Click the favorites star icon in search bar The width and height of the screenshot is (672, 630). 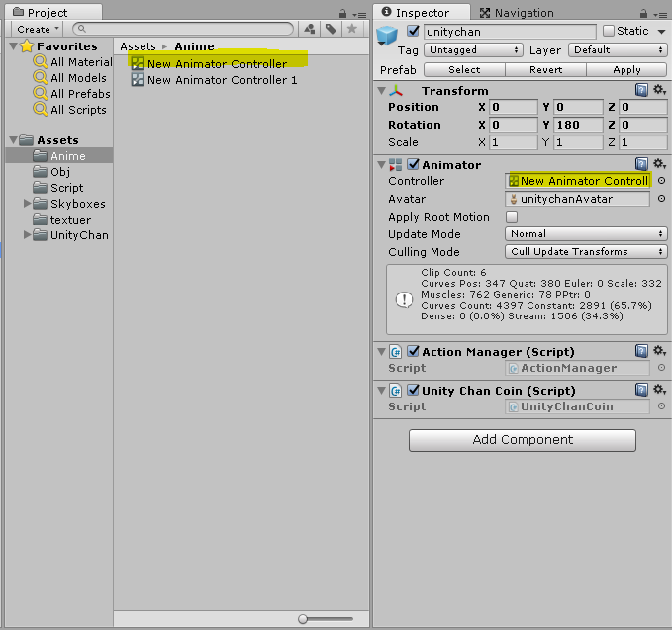coord(352,29)
